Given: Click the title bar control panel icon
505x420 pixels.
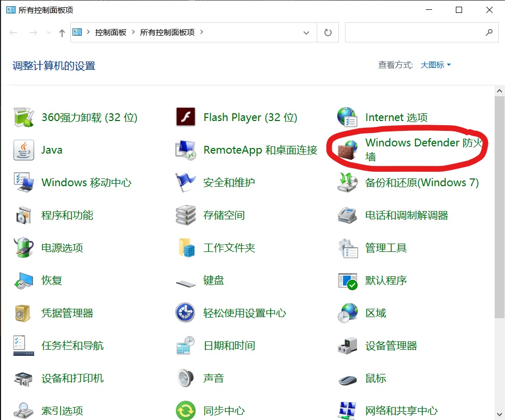Looking at the screenshot, I should 11,10.
